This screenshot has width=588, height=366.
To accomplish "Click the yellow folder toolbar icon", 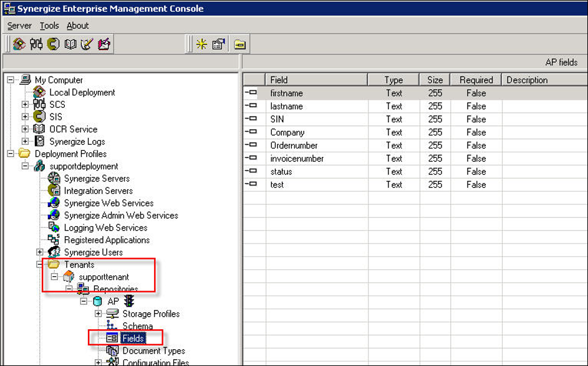I will click(x=240, y=44).
